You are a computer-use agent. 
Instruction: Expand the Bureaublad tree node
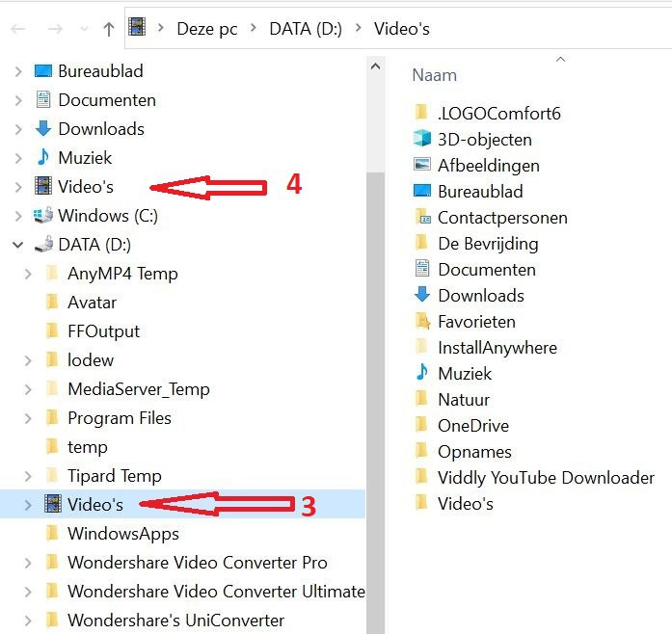18,71
